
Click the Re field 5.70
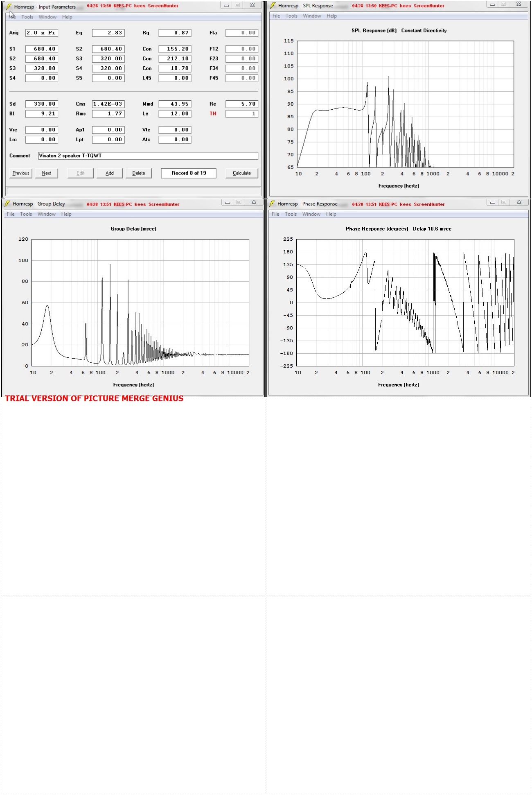coord(242,104)
